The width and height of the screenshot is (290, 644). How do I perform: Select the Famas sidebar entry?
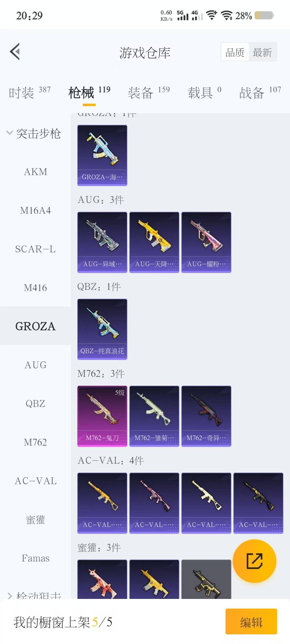tap(35, 558)
